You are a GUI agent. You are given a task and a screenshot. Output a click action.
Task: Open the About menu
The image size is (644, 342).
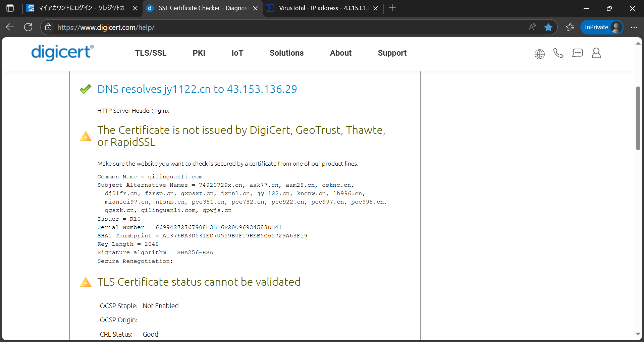[x=341, y=53]
